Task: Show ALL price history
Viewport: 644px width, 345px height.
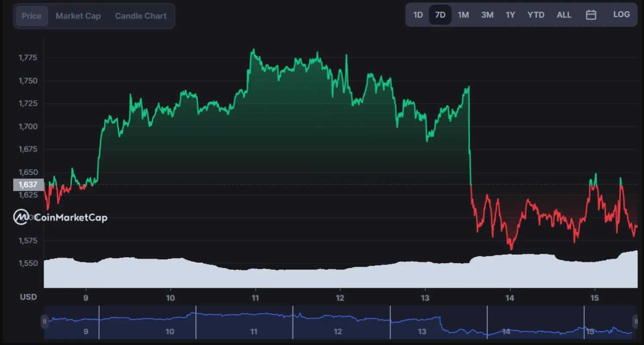Action: point(564,15)
